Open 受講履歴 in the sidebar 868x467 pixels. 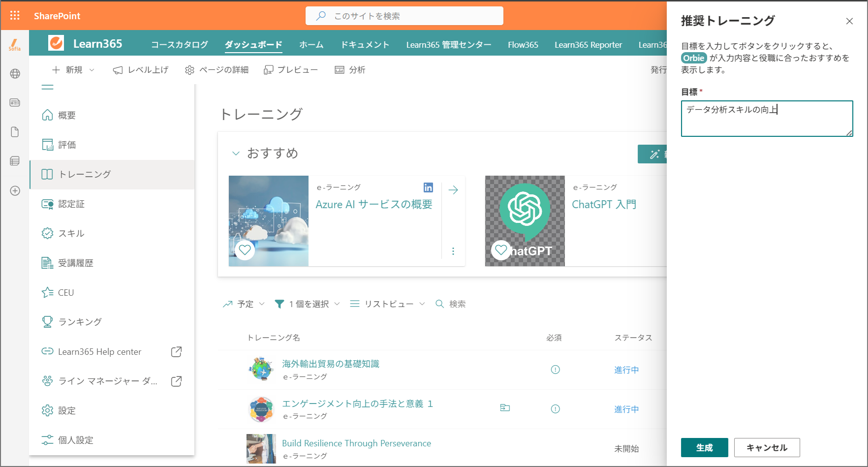pos(112,263)
